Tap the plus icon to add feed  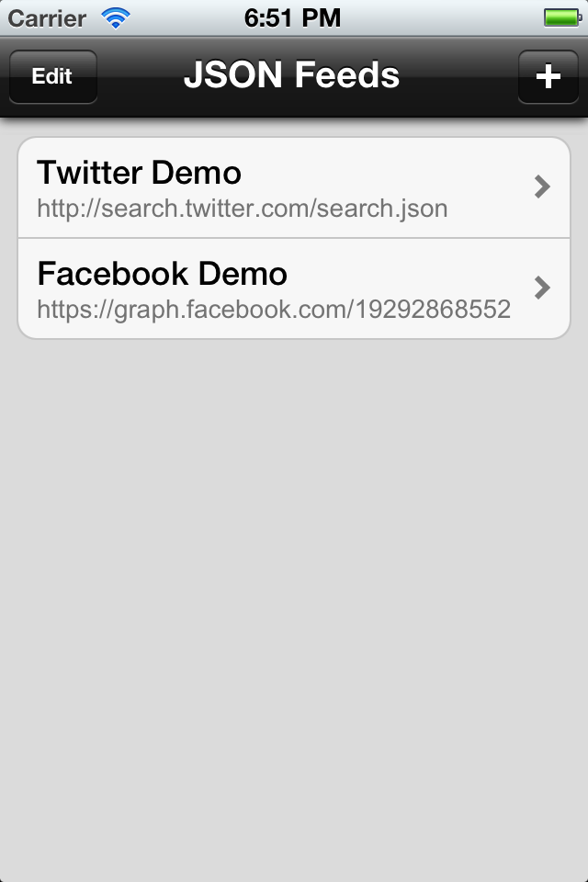point(548,76)
